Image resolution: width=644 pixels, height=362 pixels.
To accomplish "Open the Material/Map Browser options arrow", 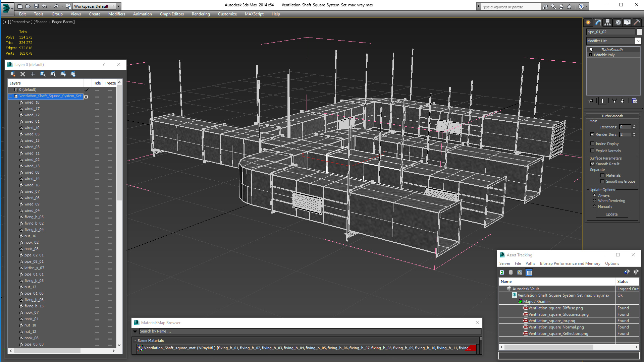I will pyautogui.click(x=135, y=331).
